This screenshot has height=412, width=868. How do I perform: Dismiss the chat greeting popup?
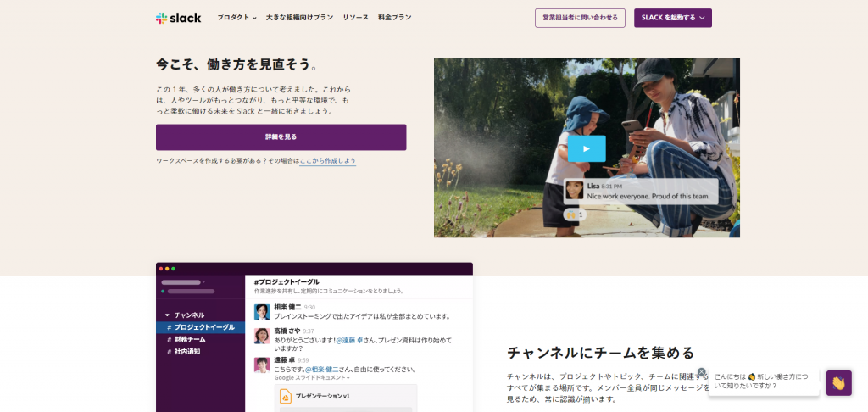tap(701, 371)
